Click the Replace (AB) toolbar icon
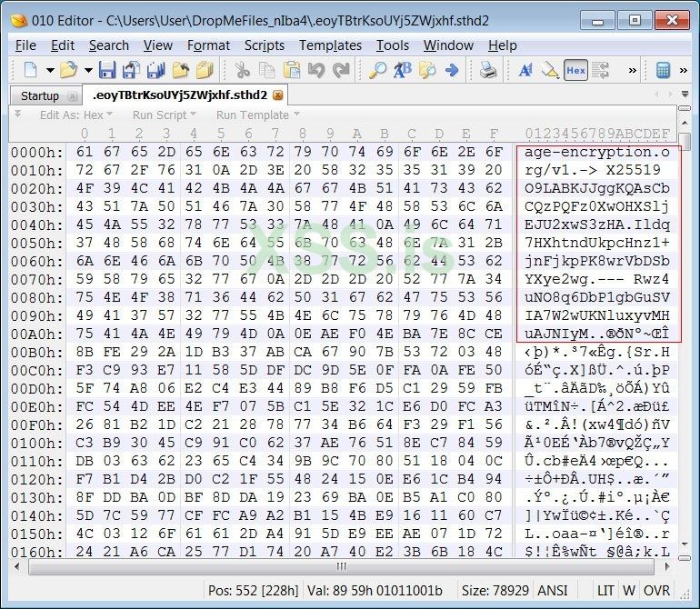Image resolution: width=700 pixels, height=609 pixels. click(403, 70)
